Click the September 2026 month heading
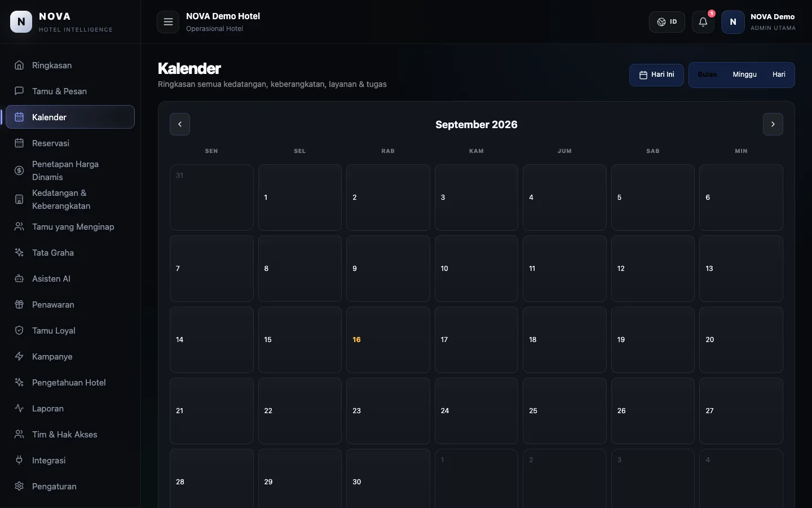 (476, 125)
